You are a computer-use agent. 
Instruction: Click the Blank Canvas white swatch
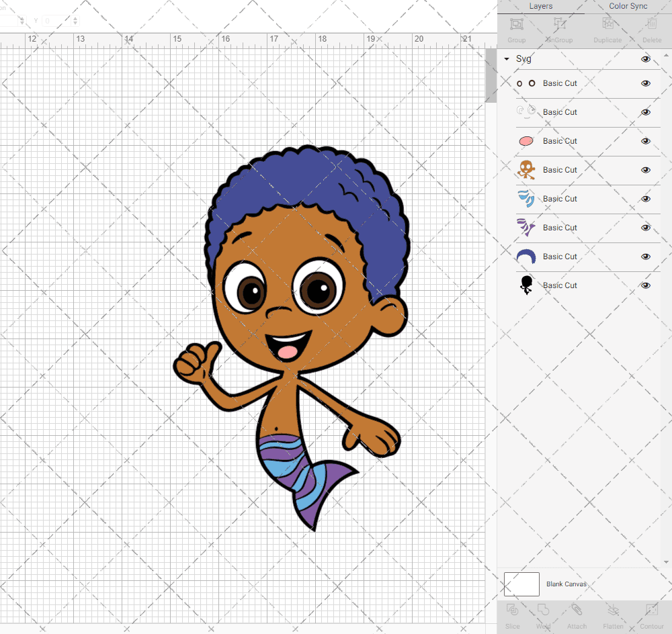coord(521,584)
